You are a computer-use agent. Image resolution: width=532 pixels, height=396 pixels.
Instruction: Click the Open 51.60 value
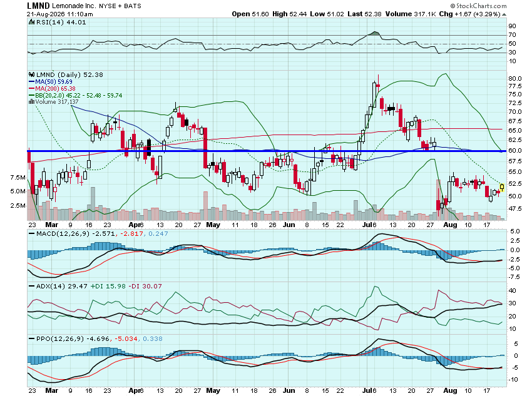[x=250, y=14]
